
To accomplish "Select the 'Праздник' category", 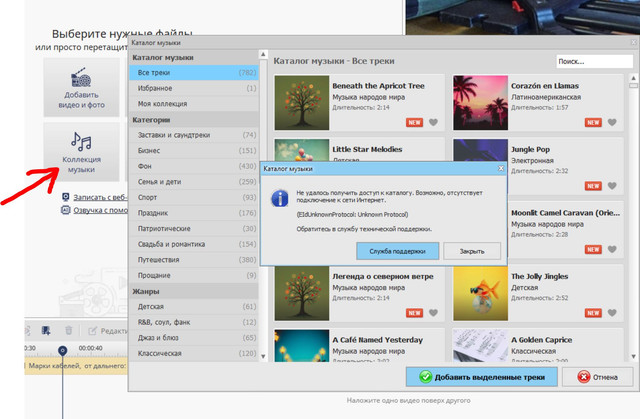I will [x=194, y=213].
